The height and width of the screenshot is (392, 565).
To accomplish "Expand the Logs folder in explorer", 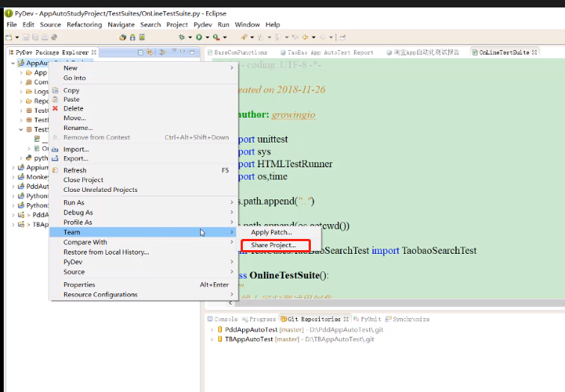I will [x=21, y=91].
